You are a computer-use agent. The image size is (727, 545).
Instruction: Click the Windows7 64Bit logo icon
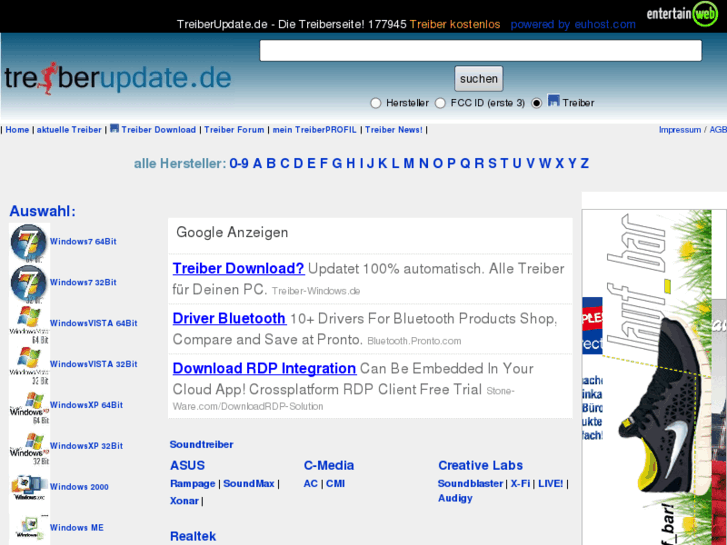(29, 243)
